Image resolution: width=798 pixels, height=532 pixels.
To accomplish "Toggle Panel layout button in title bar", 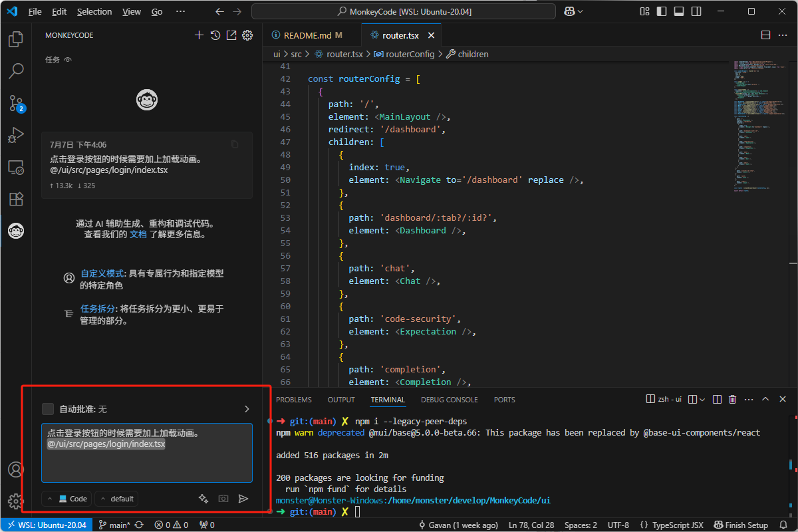I will coord(678,11).
